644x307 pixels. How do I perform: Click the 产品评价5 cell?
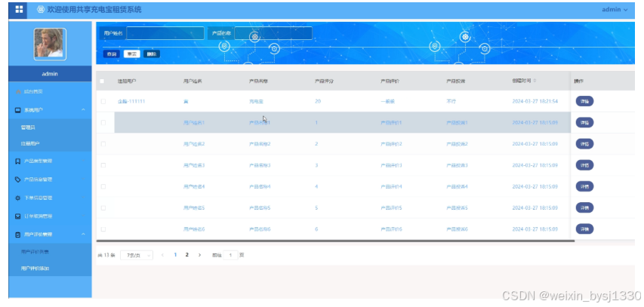(391, 208)
